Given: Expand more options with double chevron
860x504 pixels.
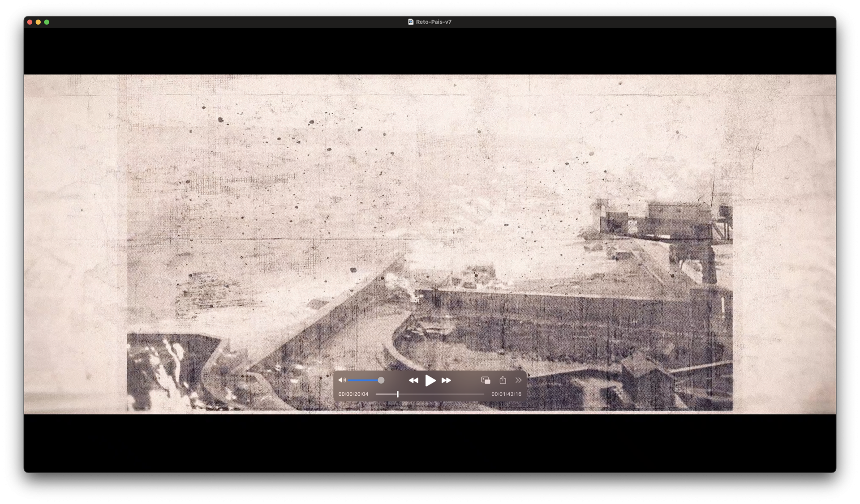Looking at the screenshot, I should pyautogui.click(x=518, y=380).
